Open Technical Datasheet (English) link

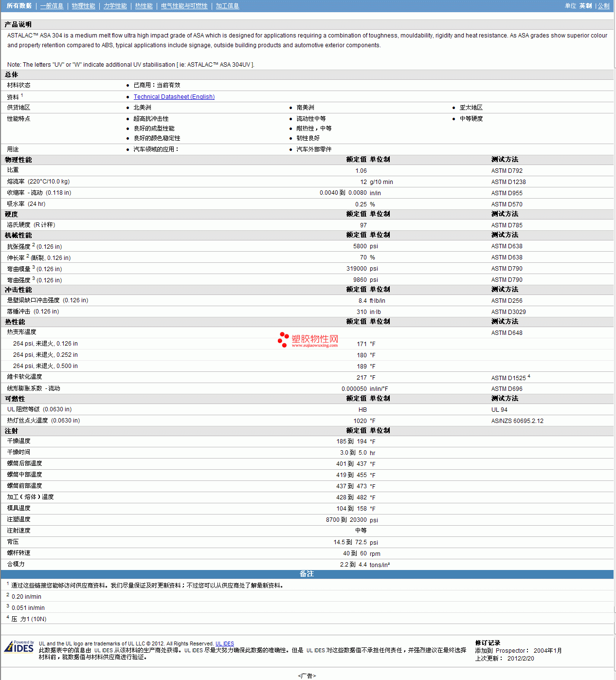click(x=174, y=97)
